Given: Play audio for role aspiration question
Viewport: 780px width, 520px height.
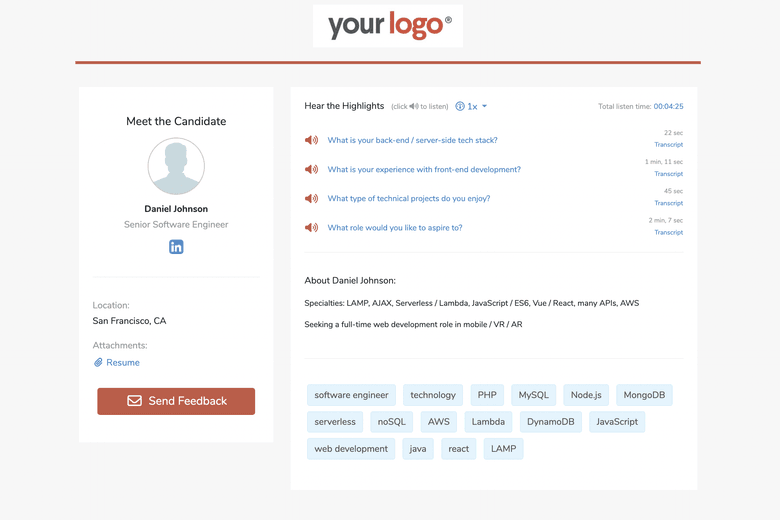Looking at the screenshot, I should 311,228.
